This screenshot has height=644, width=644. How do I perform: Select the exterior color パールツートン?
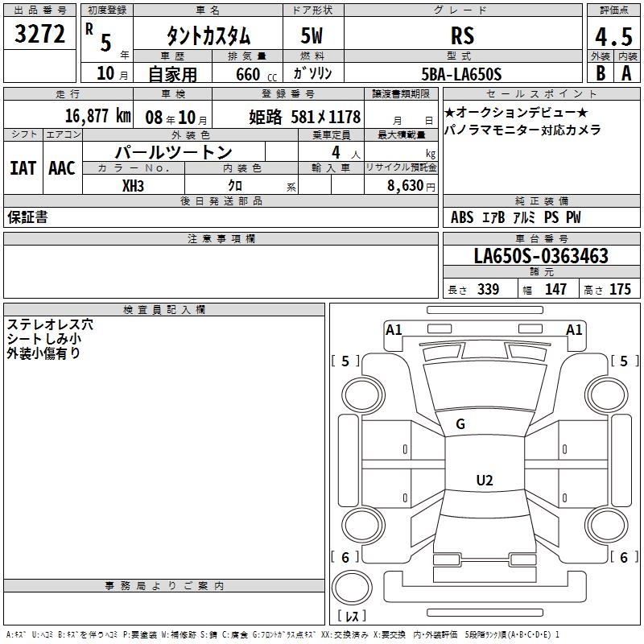[174, 152]
